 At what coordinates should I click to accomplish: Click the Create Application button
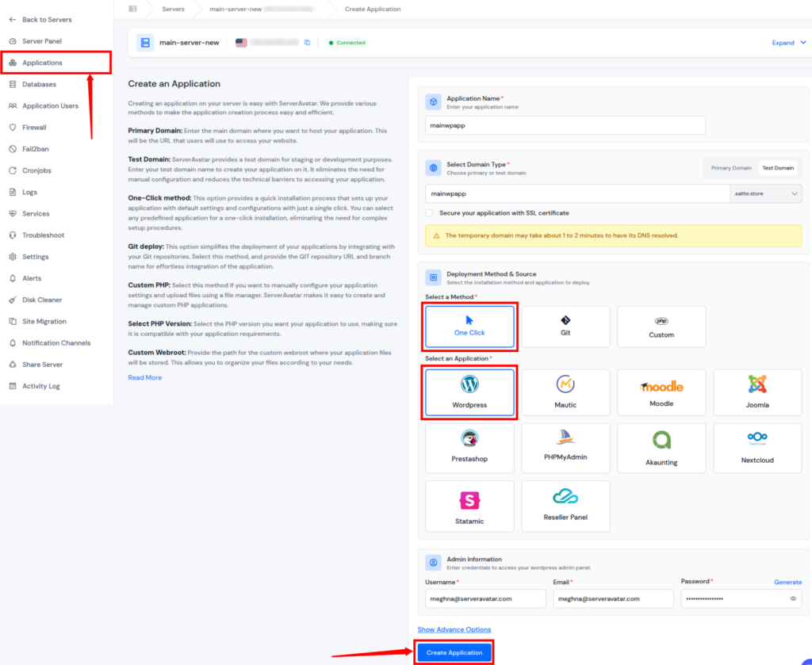pos(454,652)
